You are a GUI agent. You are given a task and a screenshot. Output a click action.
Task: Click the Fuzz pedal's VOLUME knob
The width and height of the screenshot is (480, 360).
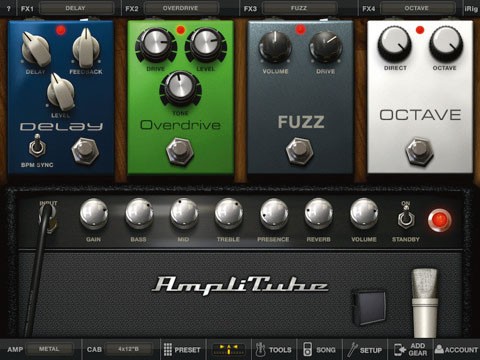(x=275, y=47)
